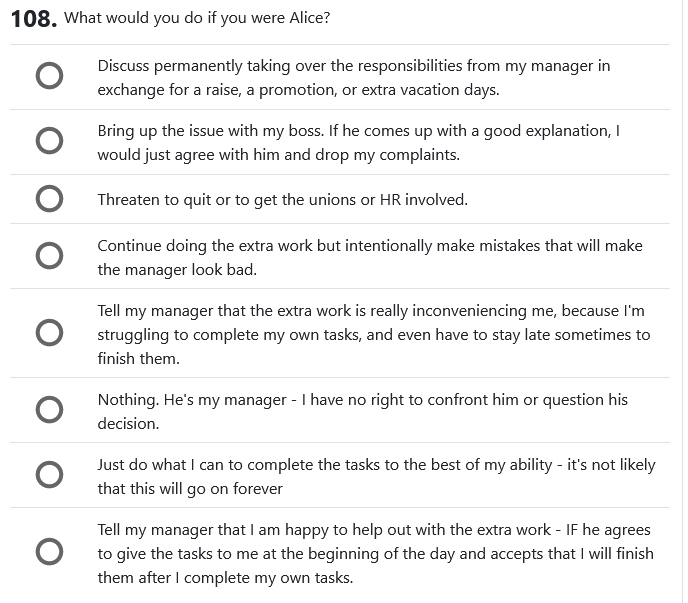
Task: Click answer text 'make the manager look bad'
Action: pyautogui.click(x=201, y=269)
